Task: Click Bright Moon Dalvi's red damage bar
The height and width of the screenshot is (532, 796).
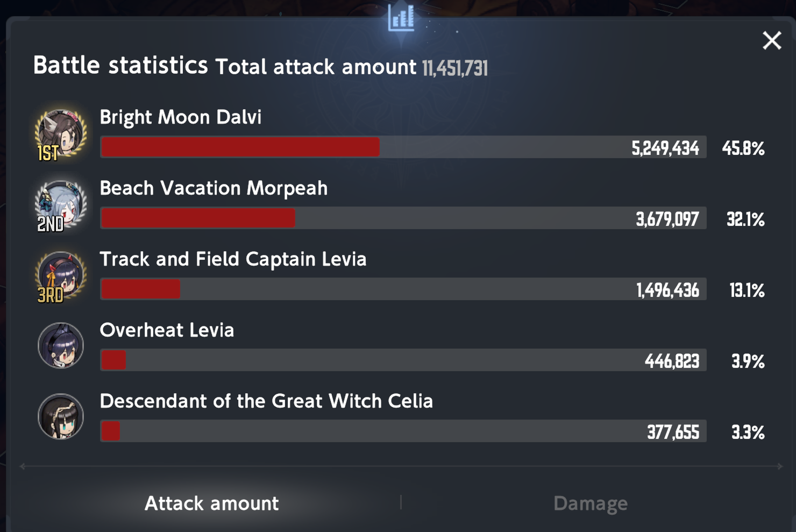Action: 240,147
